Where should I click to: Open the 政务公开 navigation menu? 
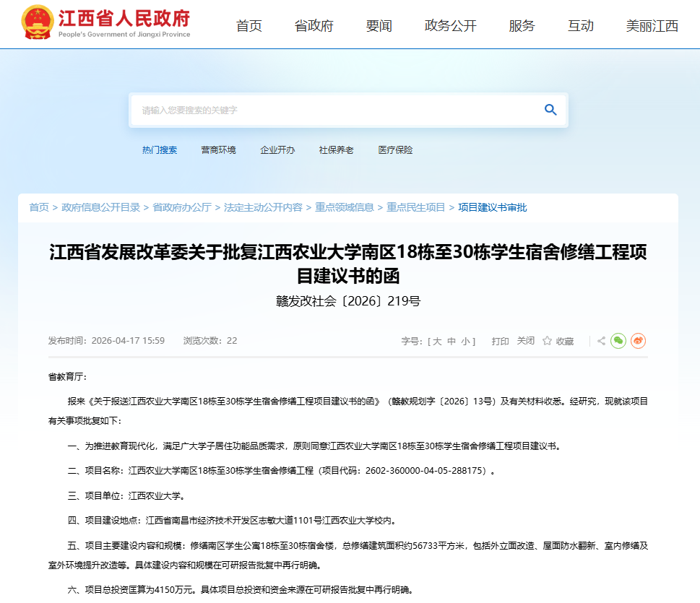tap(449, 25)
